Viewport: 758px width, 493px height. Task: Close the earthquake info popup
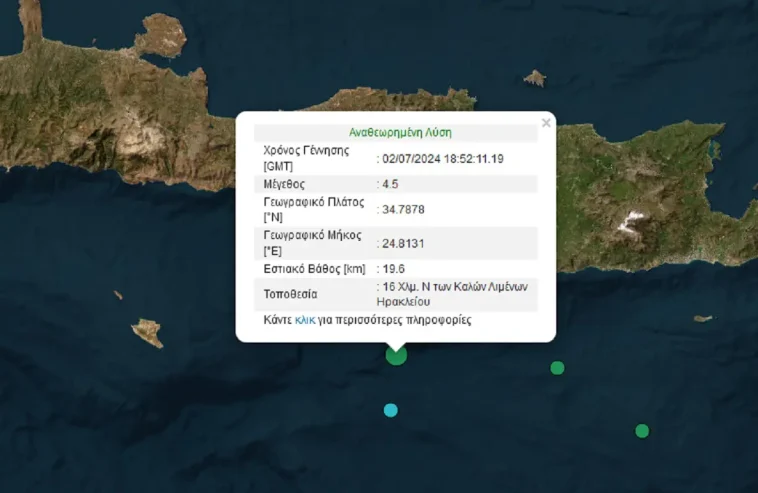[x=545, y=123]
